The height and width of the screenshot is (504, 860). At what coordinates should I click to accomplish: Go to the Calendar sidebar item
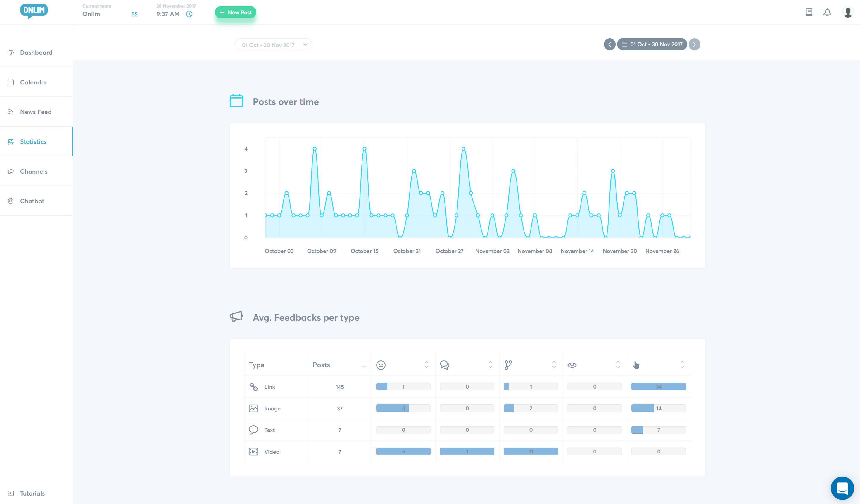point(33,82)
